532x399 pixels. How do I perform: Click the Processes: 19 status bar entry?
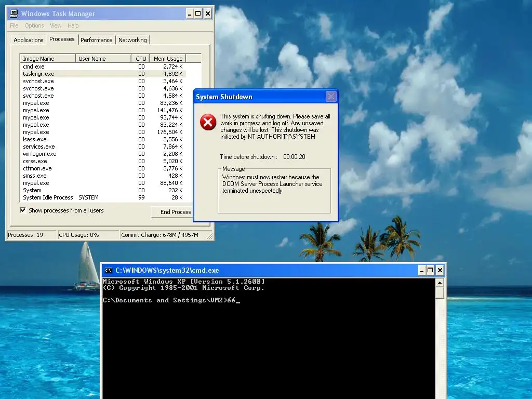click(32, 235)
